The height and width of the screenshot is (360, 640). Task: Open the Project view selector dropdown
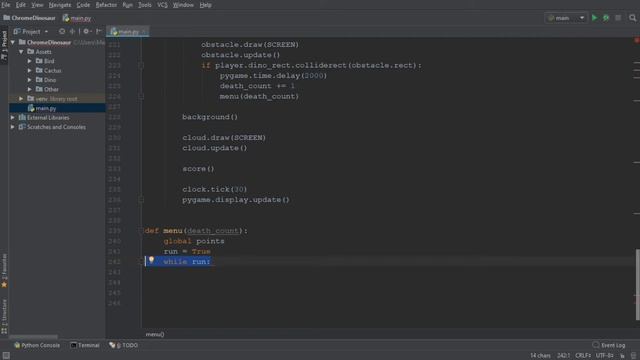[31, 31]
